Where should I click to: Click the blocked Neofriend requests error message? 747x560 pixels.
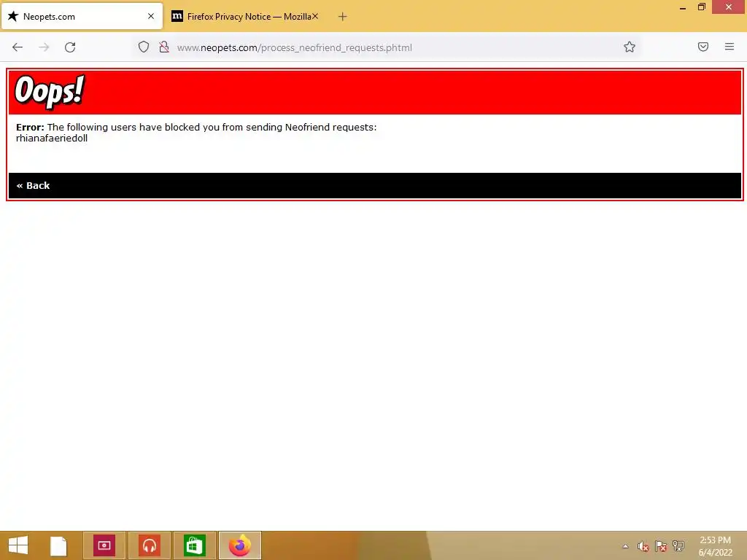click(196, 127)
